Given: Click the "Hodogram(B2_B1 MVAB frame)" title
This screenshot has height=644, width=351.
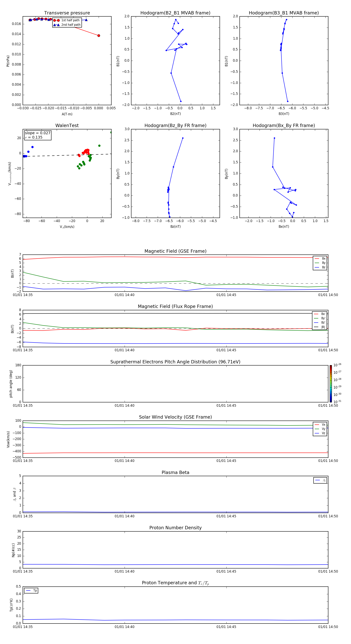Looking at the screenshot, I should pos(175,13).
